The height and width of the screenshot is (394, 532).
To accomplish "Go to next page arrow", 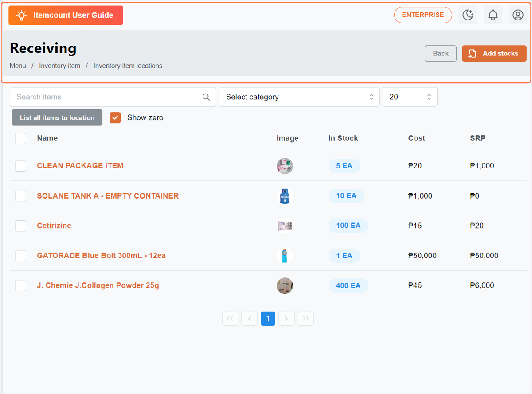I will point(286,319).
